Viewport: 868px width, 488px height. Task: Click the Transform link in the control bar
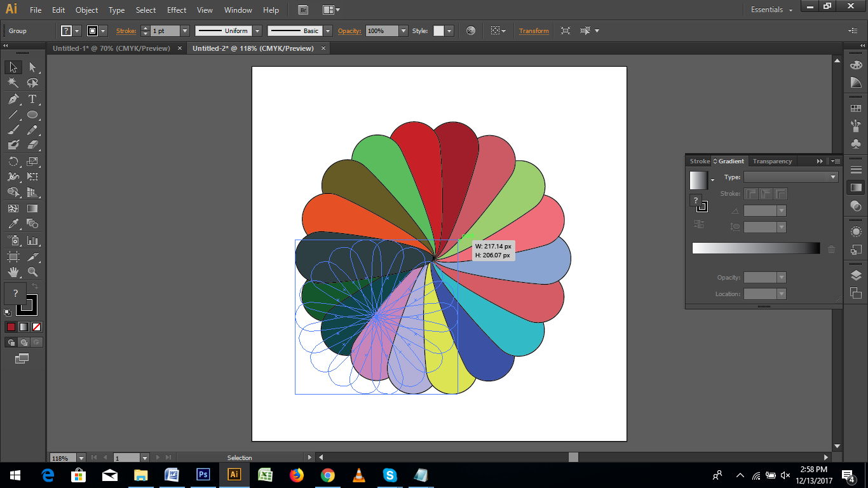(x=534, y=30)
